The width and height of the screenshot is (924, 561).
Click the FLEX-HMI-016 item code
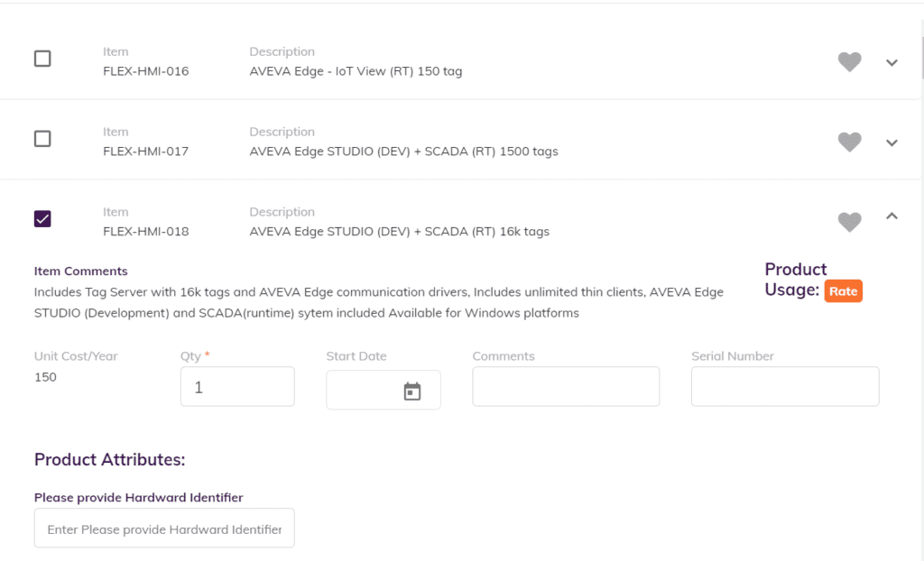[x=145, y=71]
